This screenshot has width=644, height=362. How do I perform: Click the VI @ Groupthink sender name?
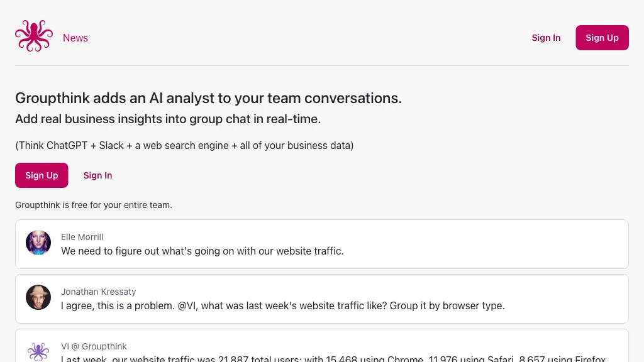[94, 346]
